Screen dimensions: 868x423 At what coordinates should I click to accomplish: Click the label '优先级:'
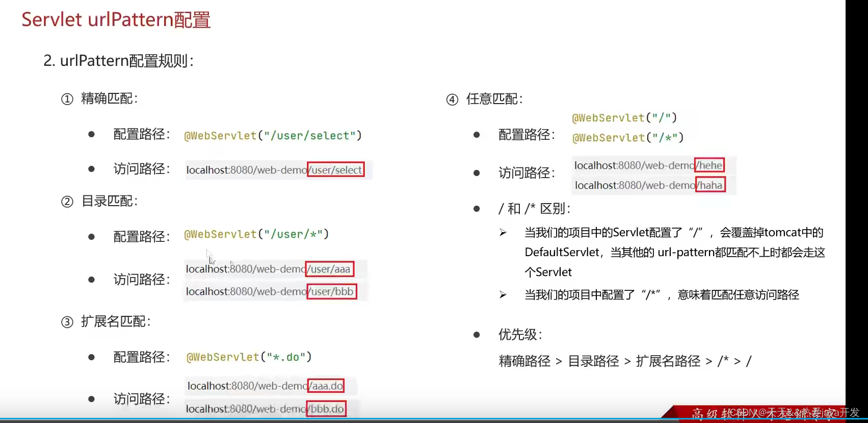click(520, 335)
